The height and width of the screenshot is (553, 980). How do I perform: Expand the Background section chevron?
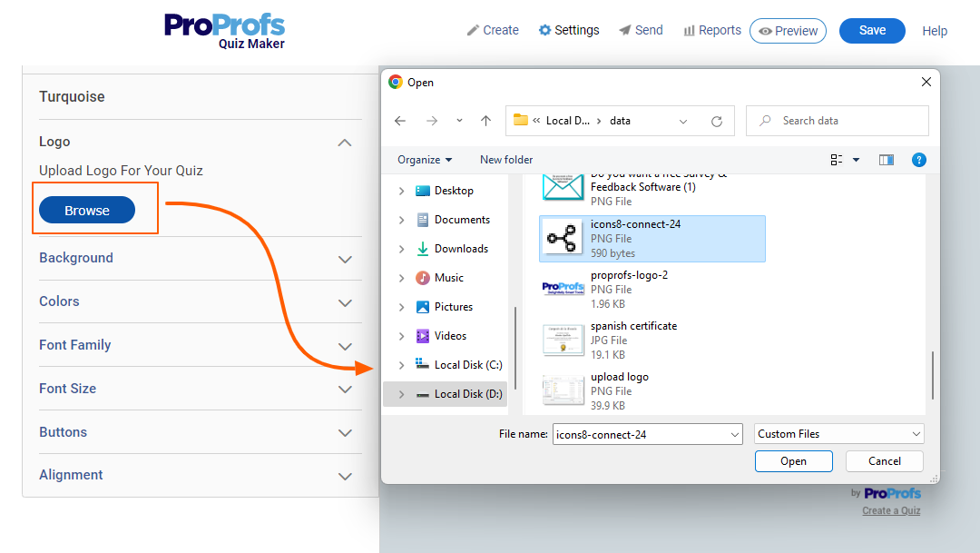click(345, 259)
